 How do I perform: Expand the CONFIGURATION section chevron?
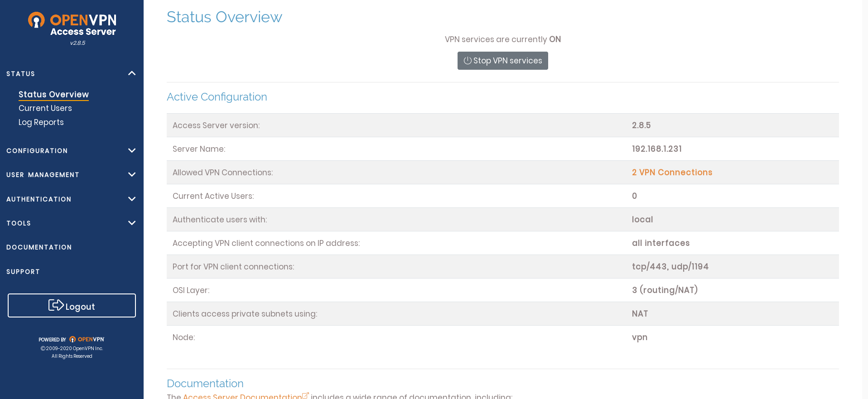[x=132, y=150]
